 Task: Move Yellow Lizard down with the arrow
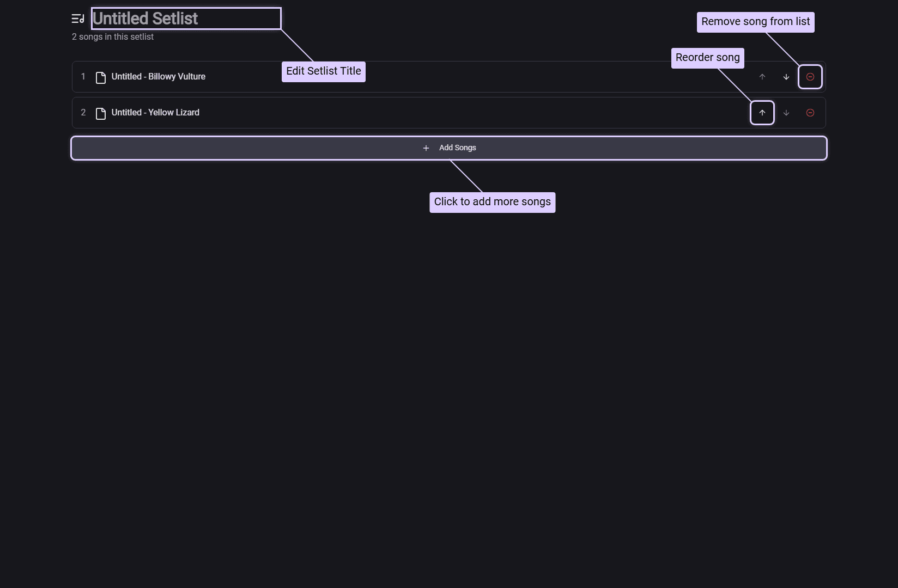[786, 113]
